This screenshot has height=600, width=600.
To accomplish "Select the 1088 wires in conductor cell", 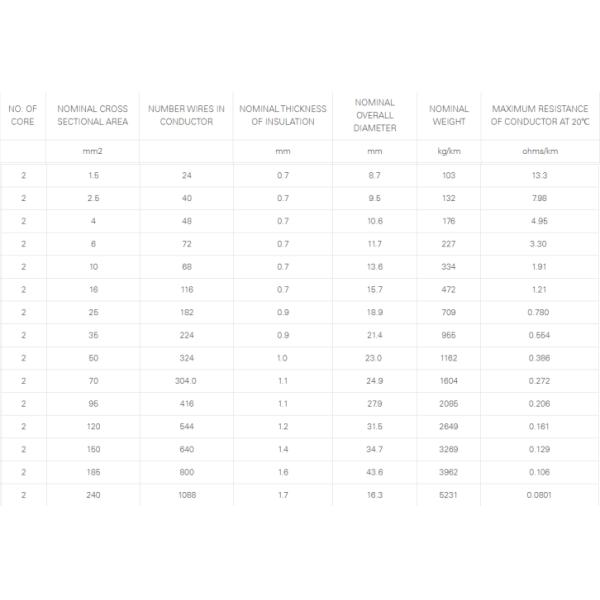I will click(x=186, y=494).
